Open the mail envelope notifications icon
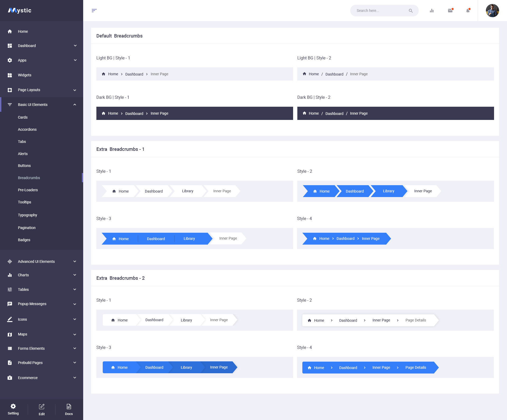Viewport: 507px width, 420px height. [x=450, y=11]
